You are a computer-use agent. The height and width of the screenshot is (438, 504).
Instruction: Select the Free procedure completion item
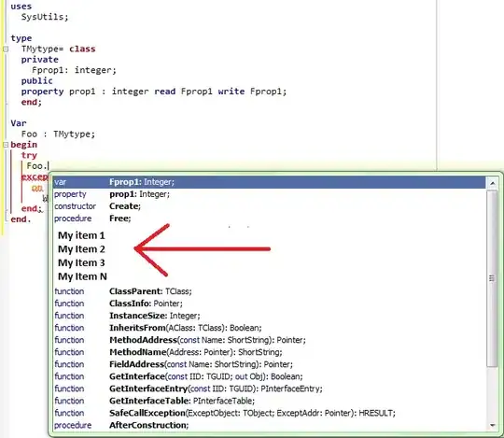pos(270,219)
